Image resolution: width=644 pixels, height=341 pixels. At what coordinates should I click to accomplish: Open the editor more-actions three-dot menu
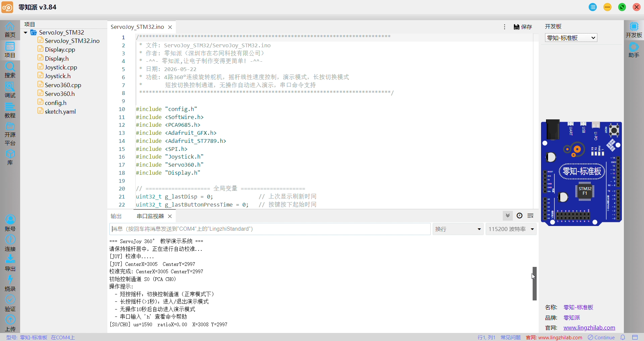[504, 27]
